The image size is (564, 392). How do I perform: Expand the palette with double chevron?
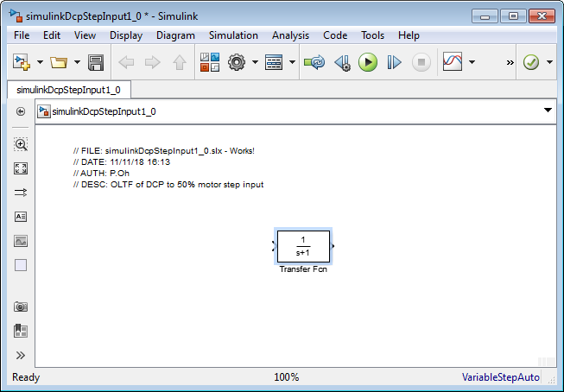pos(21,356)
